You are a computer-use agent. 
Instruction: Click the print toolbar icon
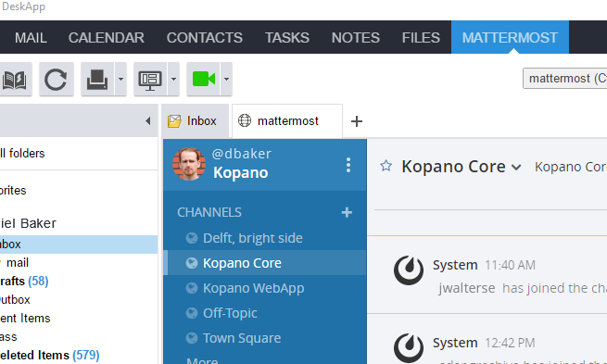pyautogui.click(x=97, y=80)
